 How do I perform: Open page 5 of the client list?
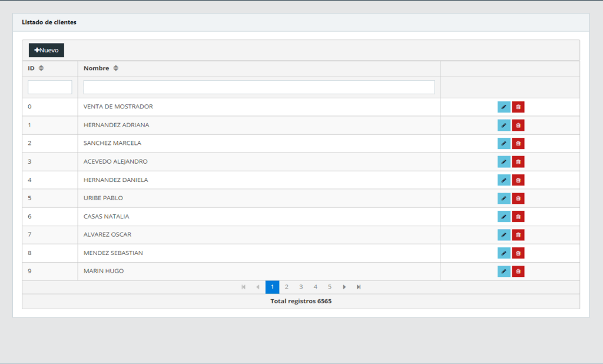330,287
